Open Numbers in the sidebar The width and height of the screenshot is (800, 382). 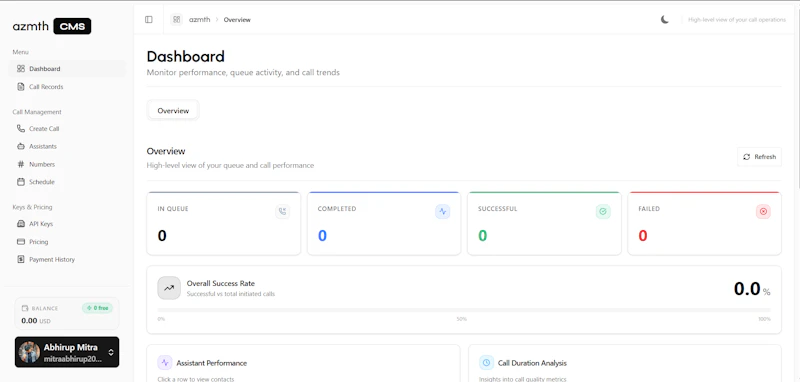67,164
